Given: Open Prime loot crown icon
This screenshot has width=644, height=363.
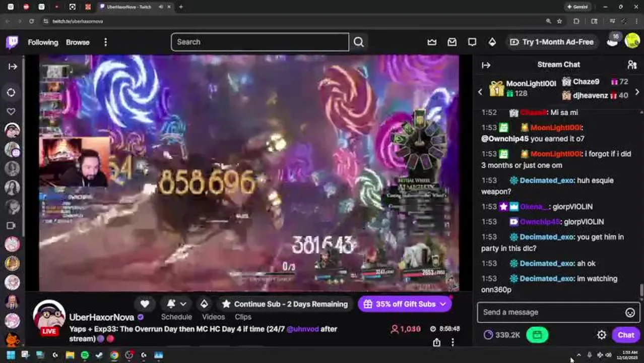Looking at the screenshot, I should [432, 42].
